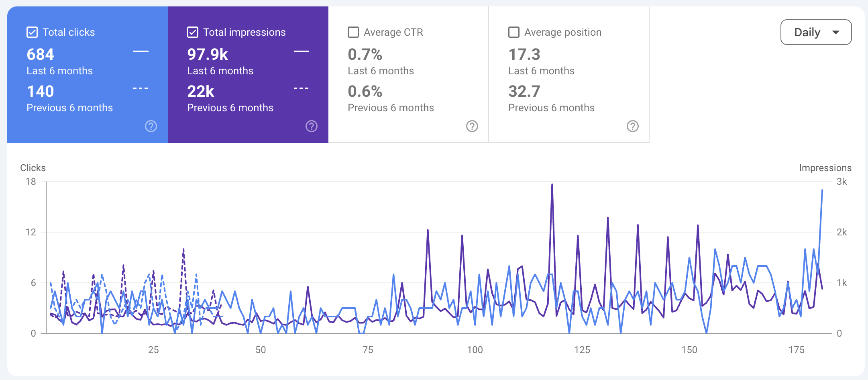The image size is (868, 380).
Task: Click the tallest impressions peak on the chart
Action: [552, 185]
